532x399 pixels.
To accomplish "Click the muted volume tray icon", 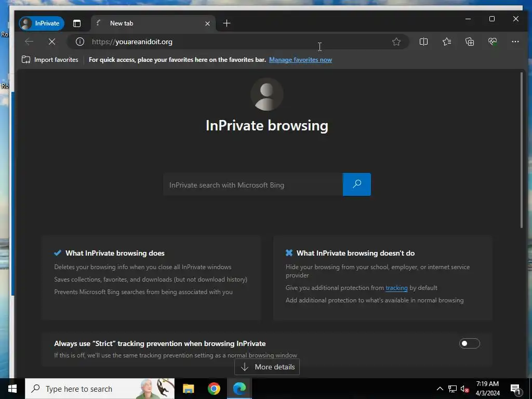I will pos(465,389).
